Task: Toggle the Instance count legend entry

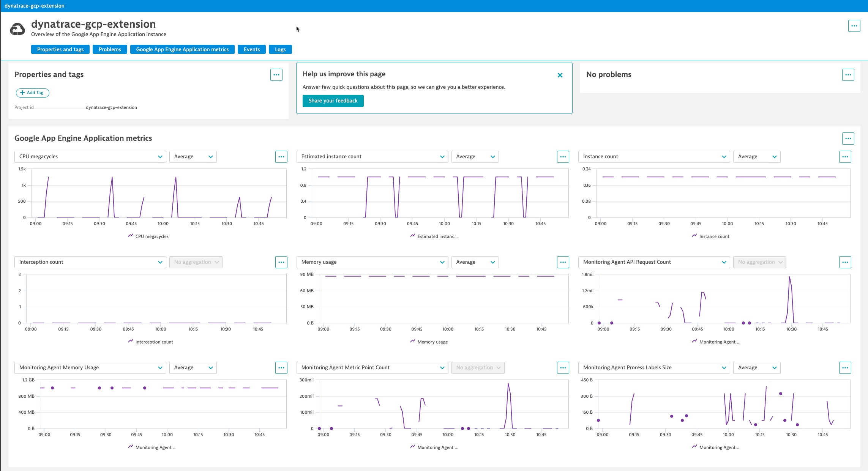Action: (x=710, y=236)
